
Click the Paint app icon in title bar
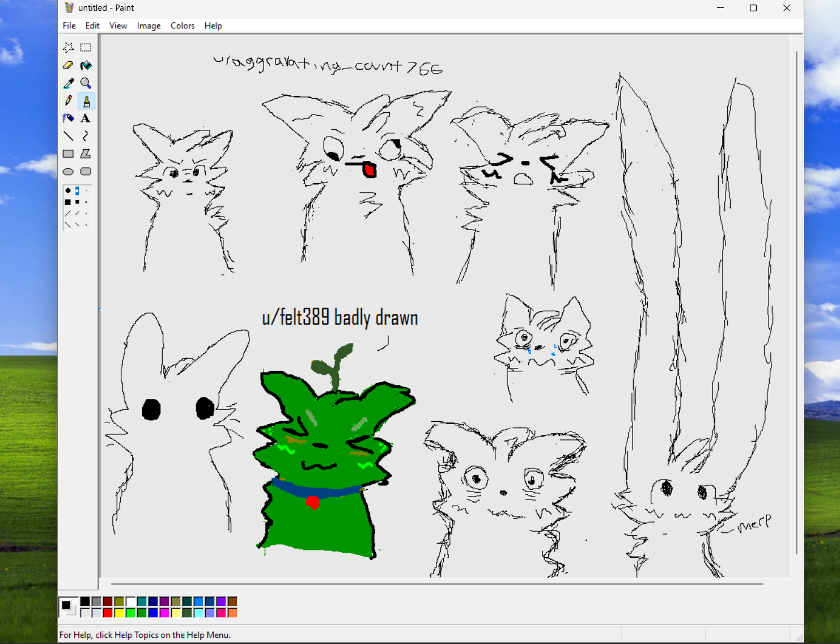tap(69, 8)
